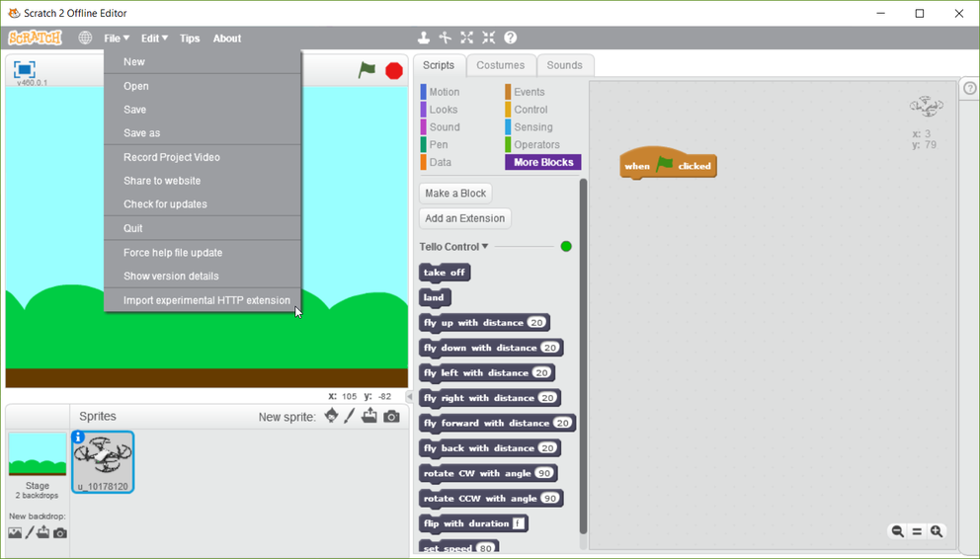Select the Delete scissors tool
The height and width of the screenshot is (559, 980).
pos(445,38)
